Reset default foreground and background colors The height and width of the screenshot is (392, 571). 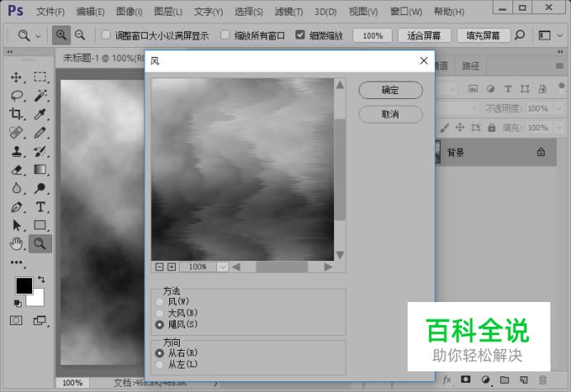(17, 303)
